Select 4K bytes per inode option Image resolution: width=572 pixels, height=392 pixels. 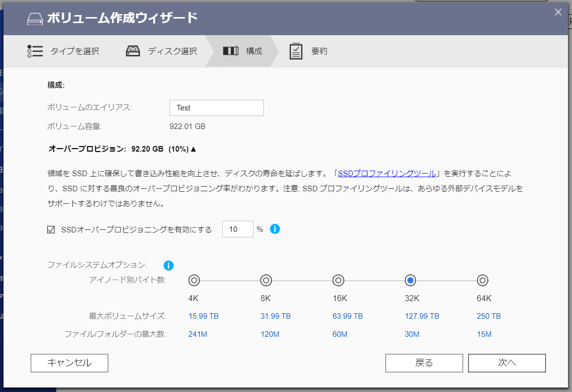[x=194, y=280]
